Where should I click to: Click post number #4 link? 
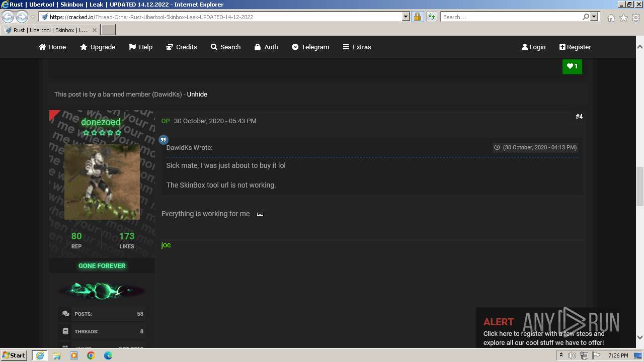579,116
